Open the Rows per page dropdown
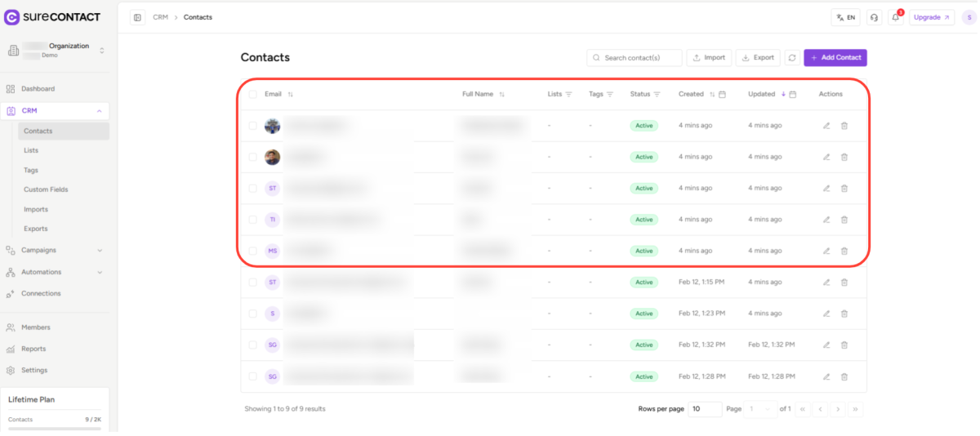 (705, 409)
